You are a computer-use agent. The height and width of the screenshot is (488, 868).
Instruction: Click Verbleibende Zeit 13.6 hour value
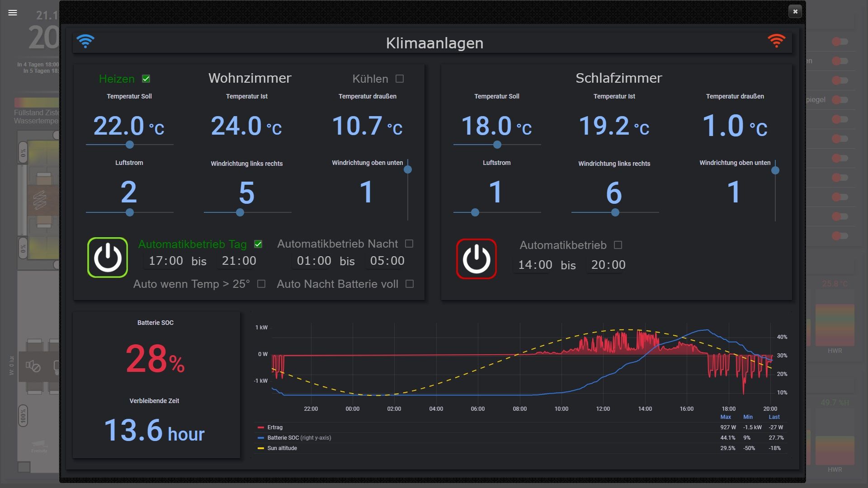(x=154, y=430)
